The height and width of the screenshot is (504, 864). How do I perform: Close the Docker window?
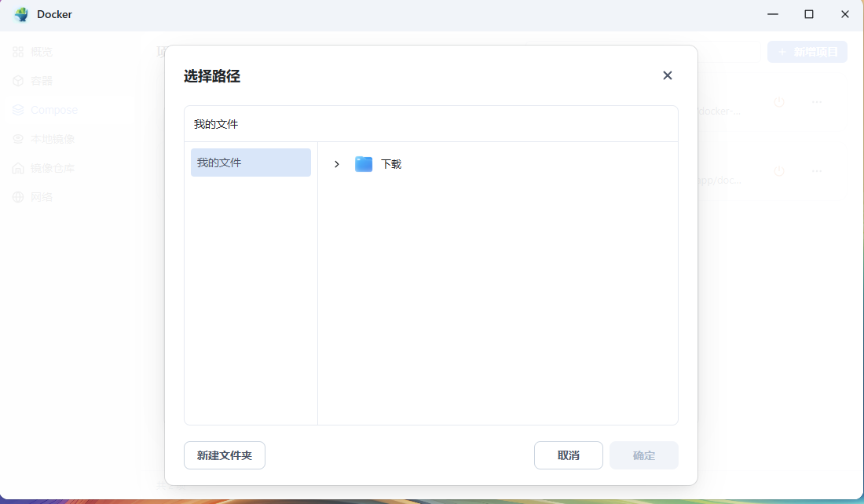pyautogui.click(x=844, y=14)
